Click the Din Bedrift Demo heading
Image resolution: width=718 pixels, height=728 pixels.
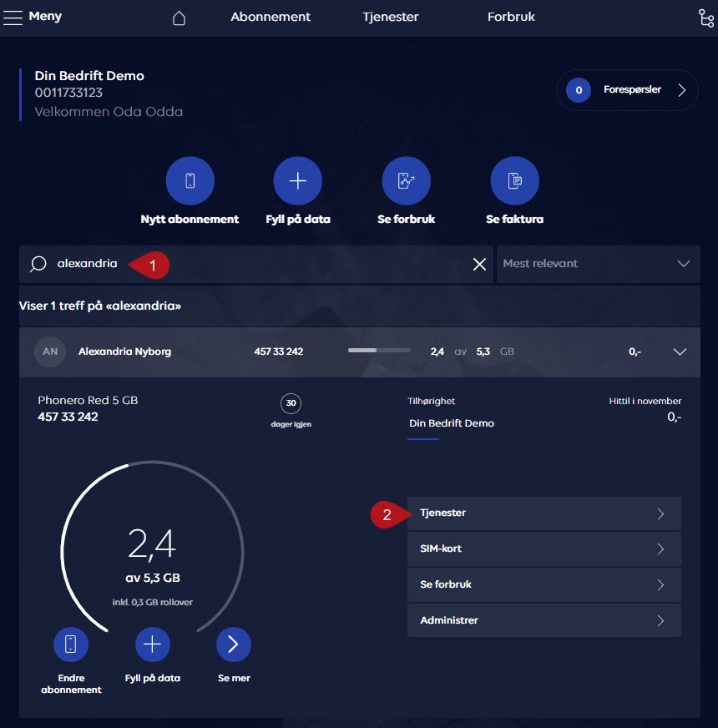coord(89,76)
